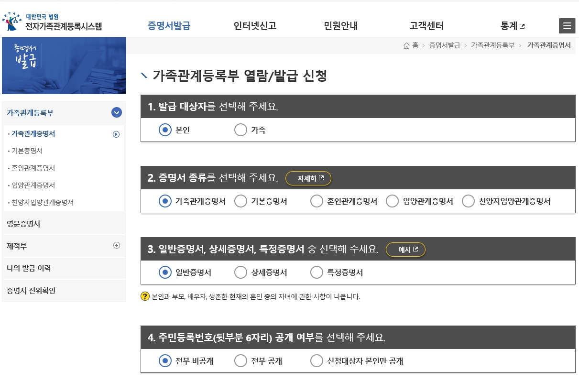Click the arrow icon next to 가족관계증명서 sidebar item

pos(116,134)
